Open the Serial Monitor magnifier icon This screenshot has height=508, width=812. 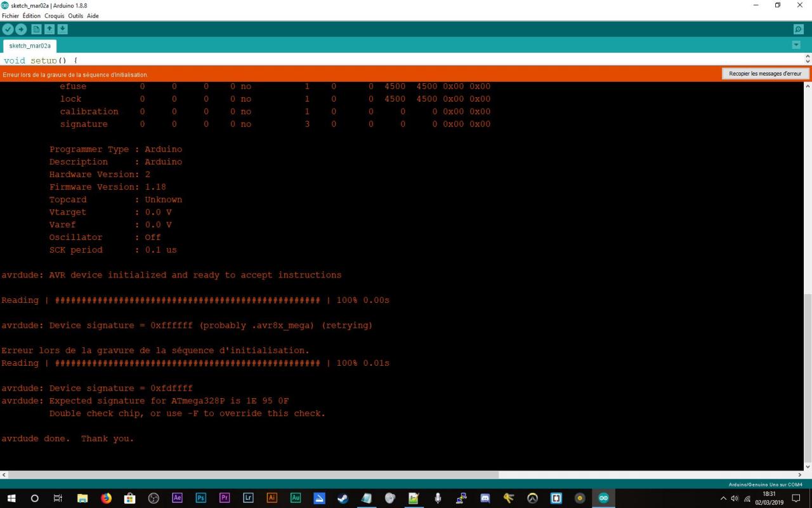tap(799, 29)
